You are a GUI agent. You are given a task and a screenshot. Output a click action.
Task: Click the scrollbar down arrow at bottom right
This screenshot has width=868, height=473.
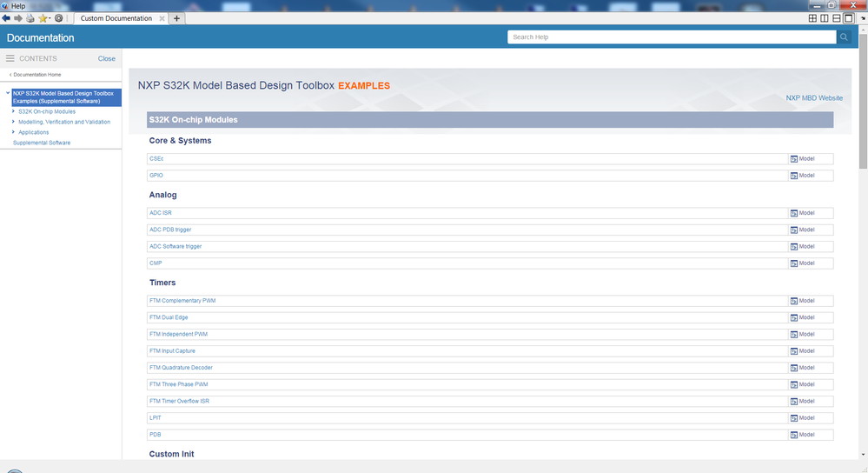(x=863, y=455)
